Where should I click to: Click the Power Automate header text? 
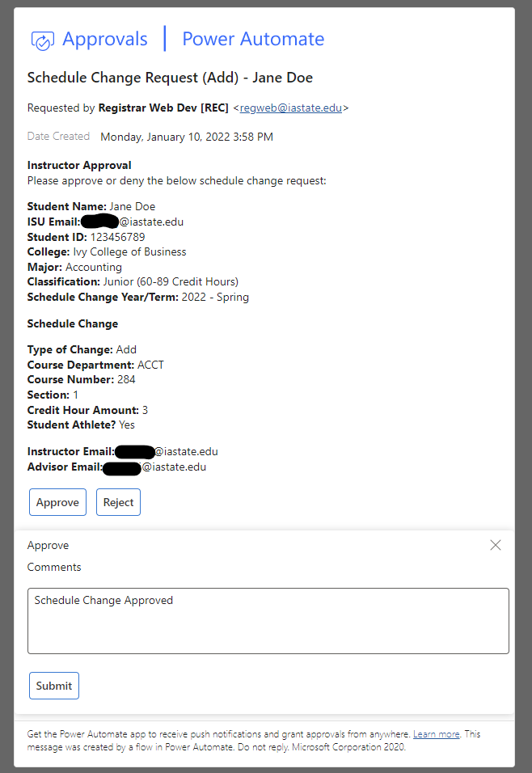coord(253,39)
